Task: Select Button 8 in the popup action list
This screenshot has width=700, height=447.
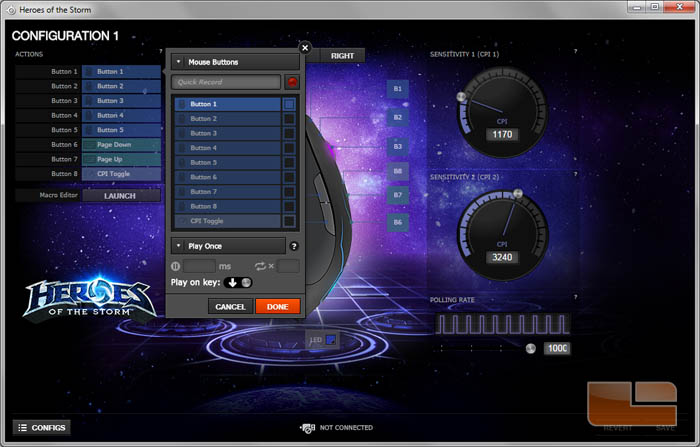Action: (x=227, y=206)
